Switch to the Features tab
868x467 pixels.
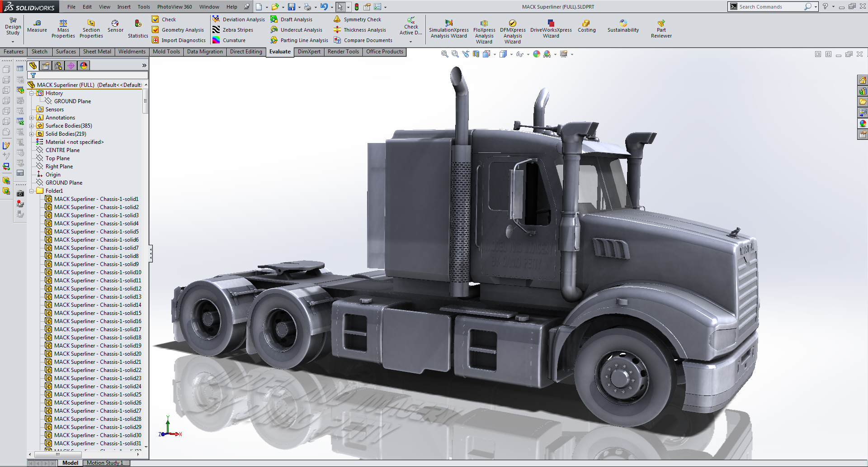(14, 52)
